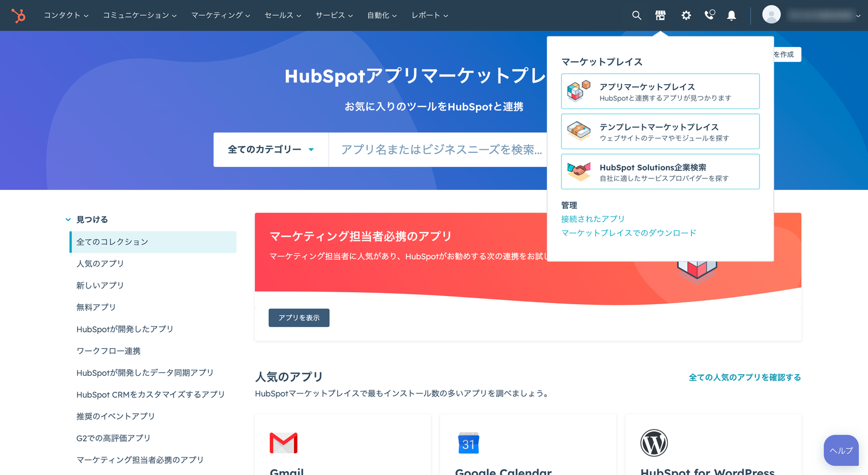Click the HubSpot sprocket logo
Viewport: 868px width, 475px height.
tap(18, 16)
